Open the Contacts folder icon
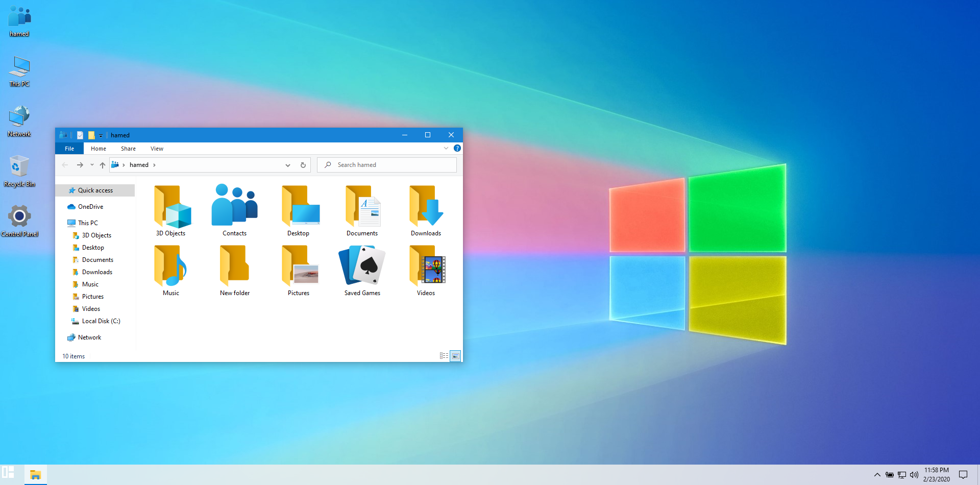The image size is (980, 485). coord(234,205)
